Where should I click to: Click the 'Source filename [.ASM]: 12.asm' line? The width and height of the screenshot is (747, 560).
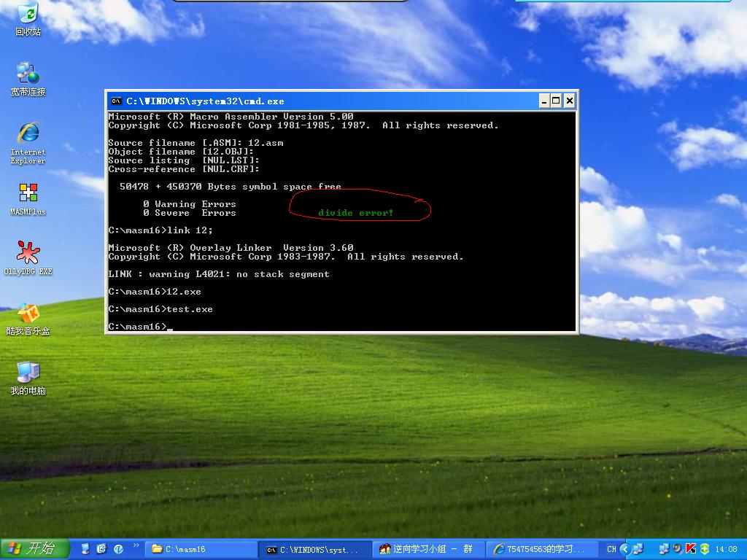pos(196,143)
